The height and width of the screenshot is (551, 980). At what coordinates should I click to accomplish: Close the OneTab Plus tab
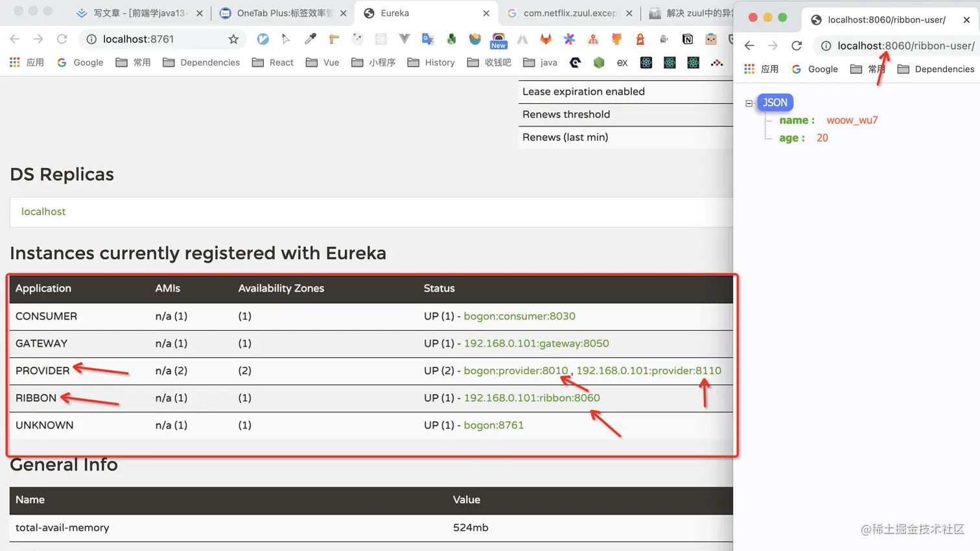[x=344, y=13]
